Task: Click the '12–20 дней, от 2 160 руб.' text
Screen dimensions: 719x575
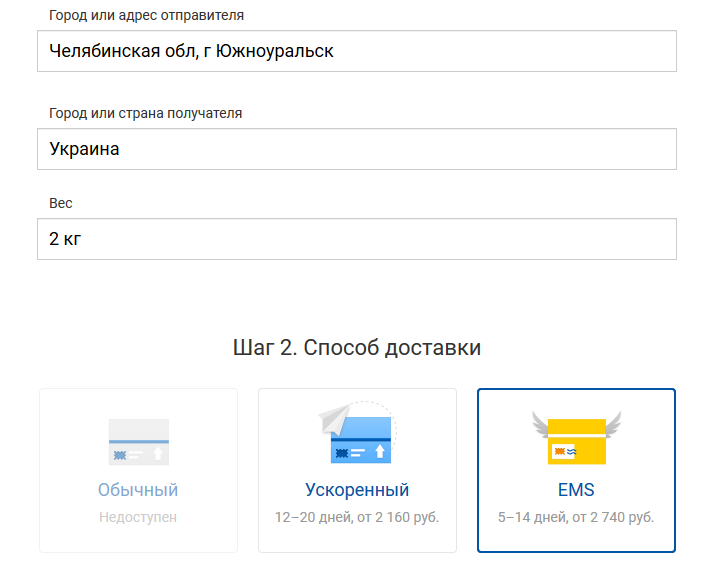Action: [357, 517]
